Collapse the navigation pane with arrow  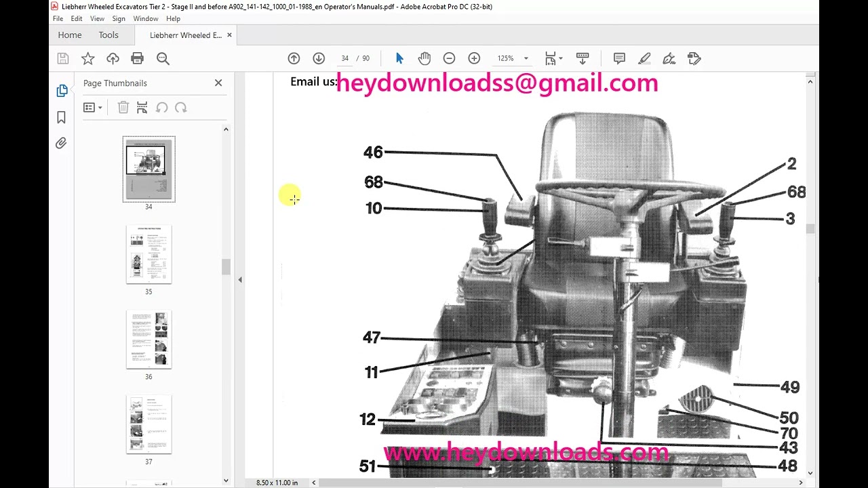[x=239, y=280]
